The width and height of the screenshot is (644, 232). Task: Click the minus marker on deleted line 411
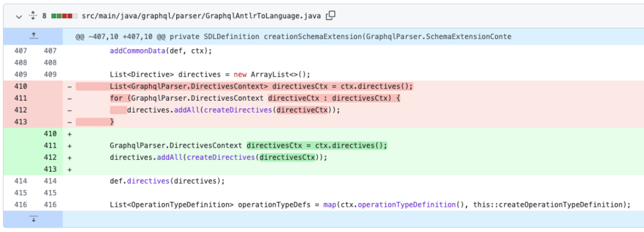pos(69,98)
